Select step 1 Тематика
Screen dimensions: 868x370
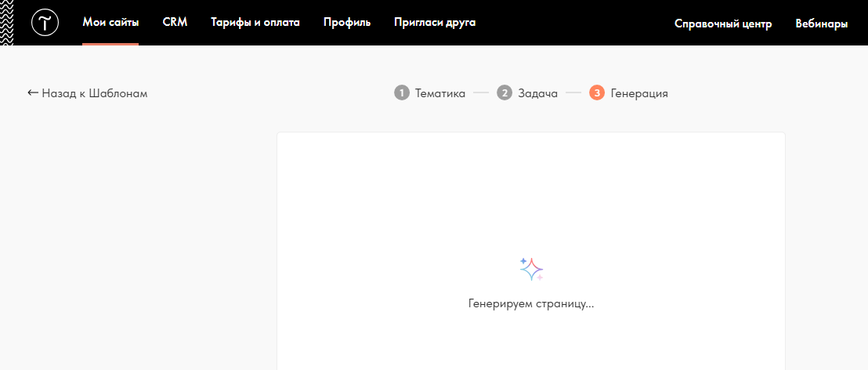[x=429, y=93]
